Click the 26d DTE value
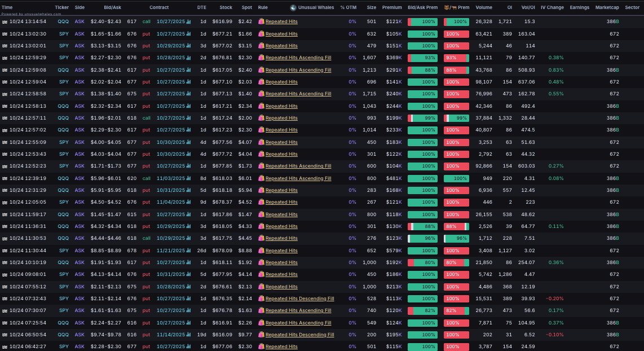The width and height of the screenshot is (644, 351). 202,251
